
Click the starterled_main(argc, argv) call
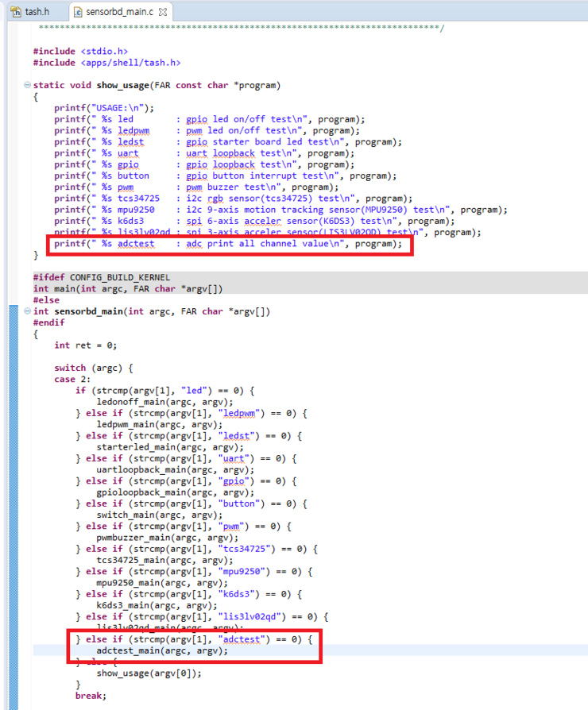coord(170,447)
